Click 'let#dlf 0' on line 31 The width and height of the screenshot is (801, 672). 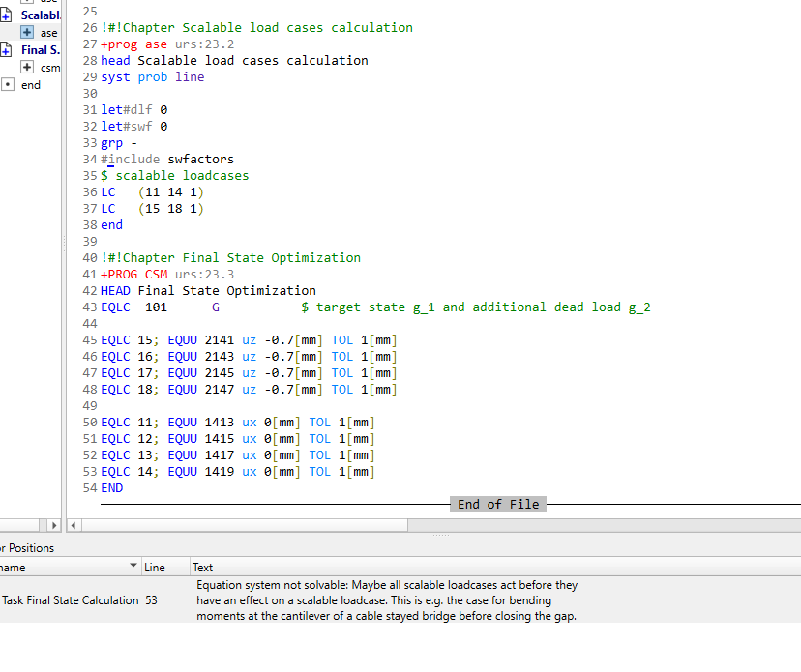[x=133, y=110]
